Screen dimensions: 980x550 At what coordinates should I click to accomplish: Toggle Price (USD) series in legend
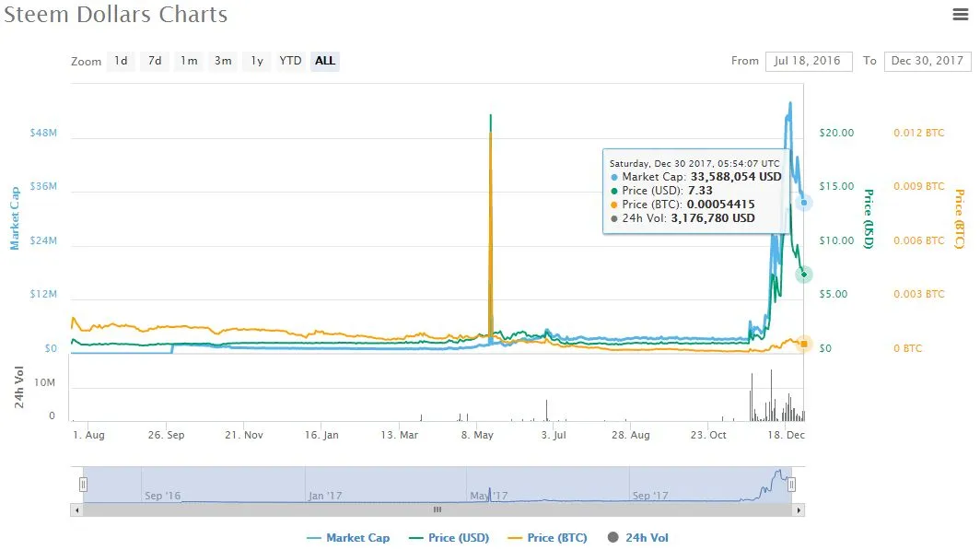pos(449,537)
